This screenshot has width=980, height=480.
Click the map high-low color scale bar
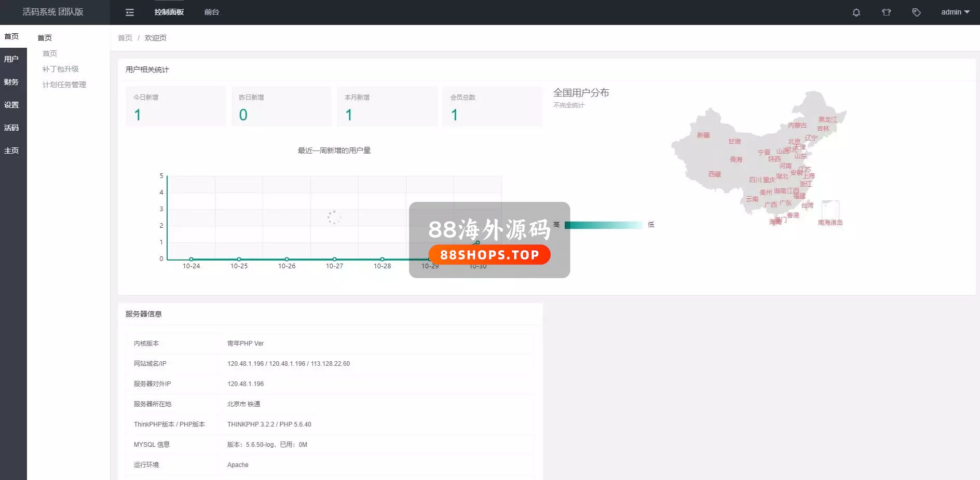pos(603,225)
